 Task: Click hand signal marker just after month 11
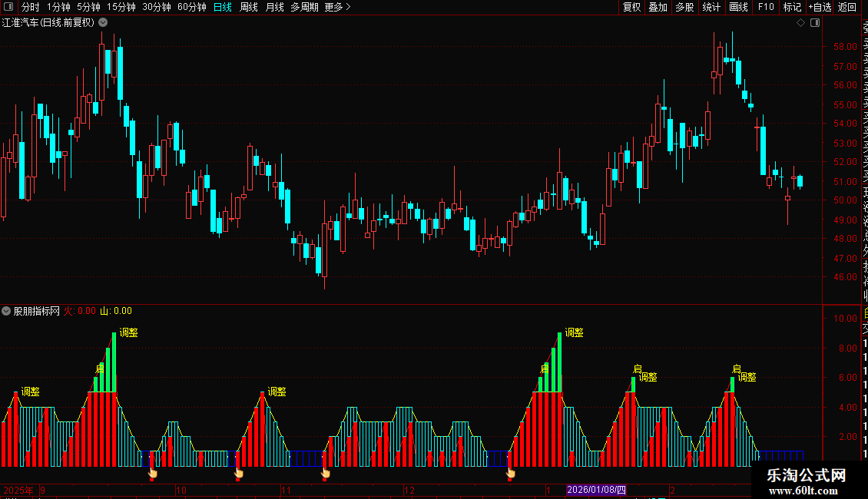pyautogui.click(x=326, y=472)
